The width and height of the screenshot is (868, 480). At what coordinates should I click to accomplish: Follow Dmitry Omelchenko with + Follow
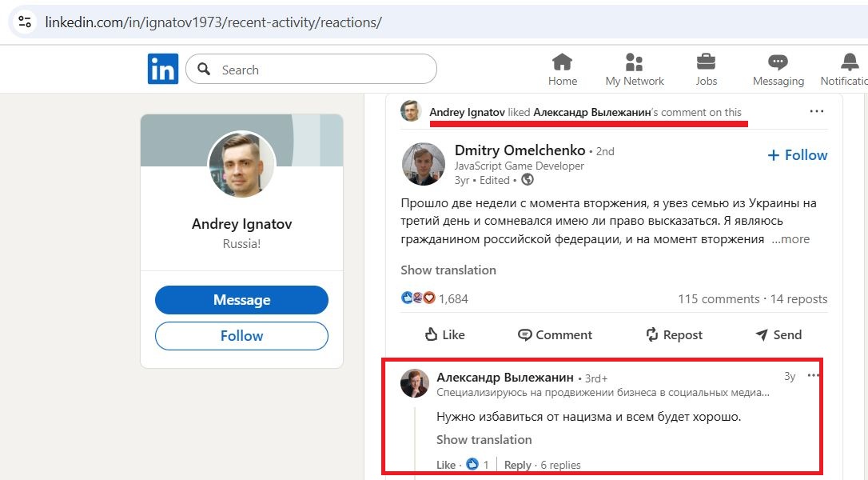(797, 155)
